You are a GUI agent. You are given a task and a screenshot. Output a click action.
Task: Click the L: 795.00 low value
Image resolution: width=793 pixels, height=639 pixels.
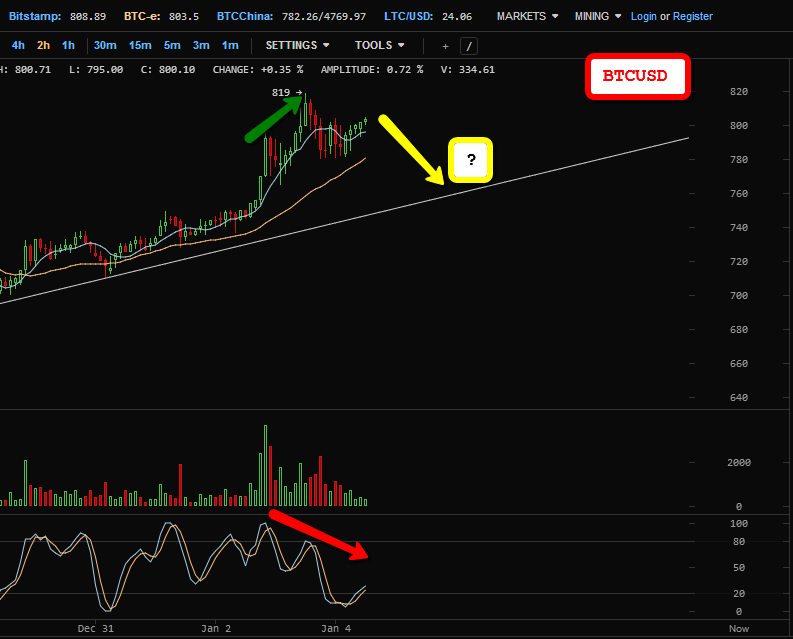coord(96,70)
